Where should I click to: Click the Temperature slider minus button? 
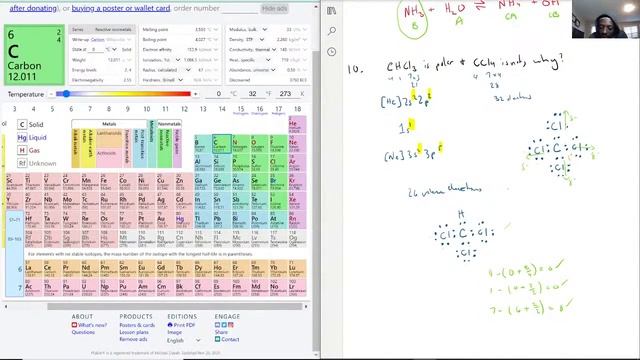click(51, 94)
